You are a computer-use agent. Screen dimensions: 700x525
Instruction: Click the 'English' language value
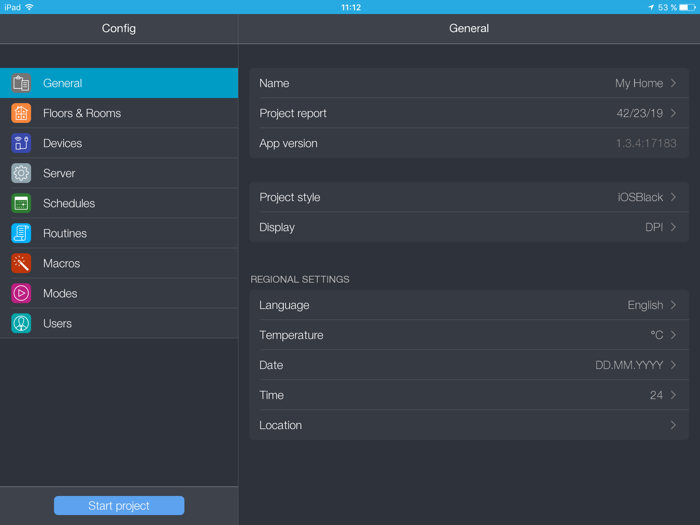point(645,305)
